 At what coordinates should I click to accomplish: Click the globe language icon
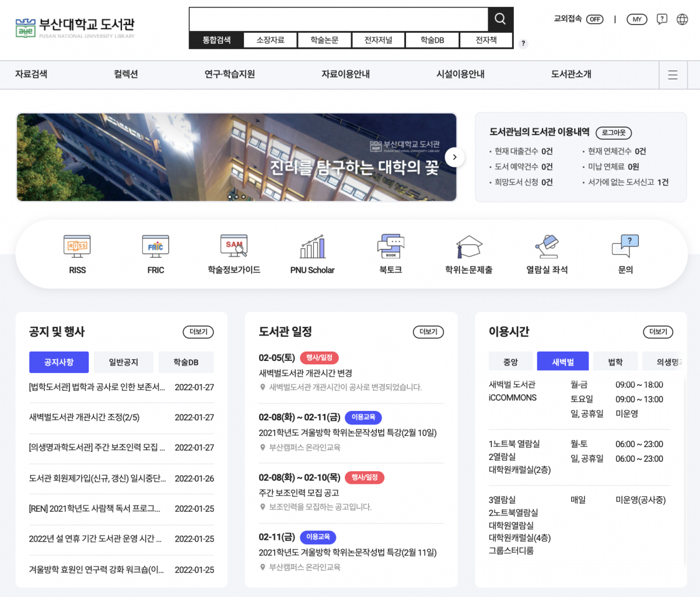[682, 19]
